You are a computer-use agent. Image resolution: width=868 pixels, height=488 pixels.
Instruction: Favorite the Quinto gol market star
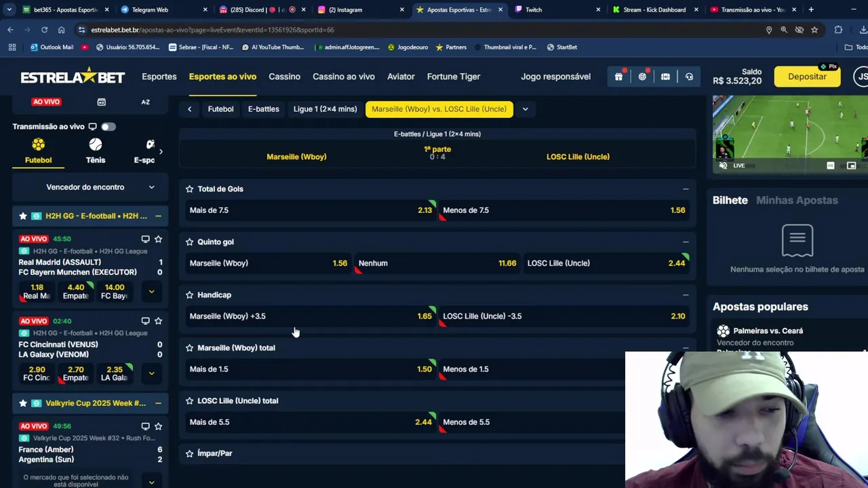pos(190,242)
